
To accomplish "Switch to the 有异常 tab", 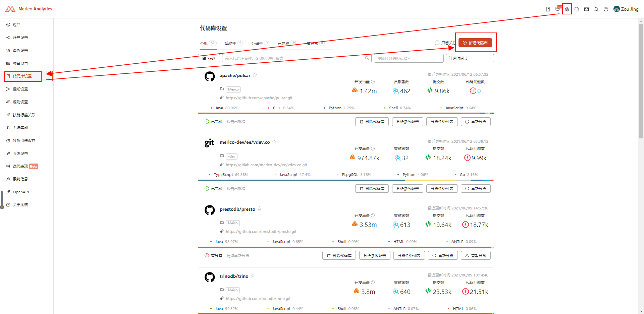I will [316, 44].
